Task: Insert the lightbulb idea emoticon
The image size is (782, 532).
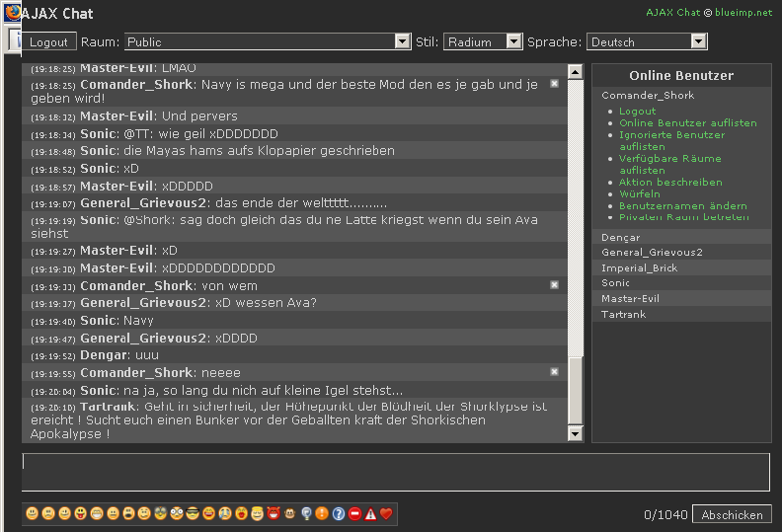Action: tap(306, 513)
